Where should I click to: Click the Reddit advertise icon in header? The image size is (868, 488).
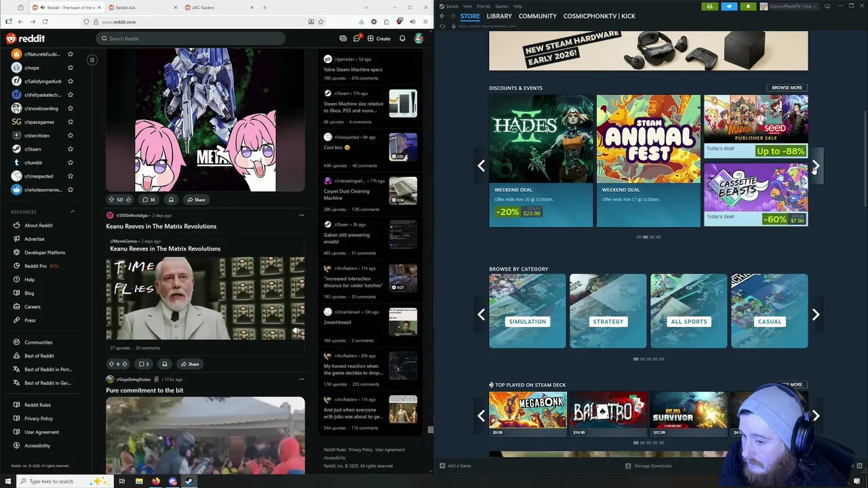[343, 39]
